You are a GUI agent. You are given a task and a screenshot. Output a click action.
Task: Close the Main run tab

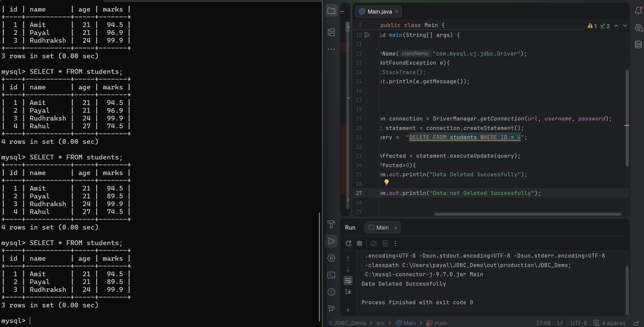pyautogui.click(x=394, y=228)
